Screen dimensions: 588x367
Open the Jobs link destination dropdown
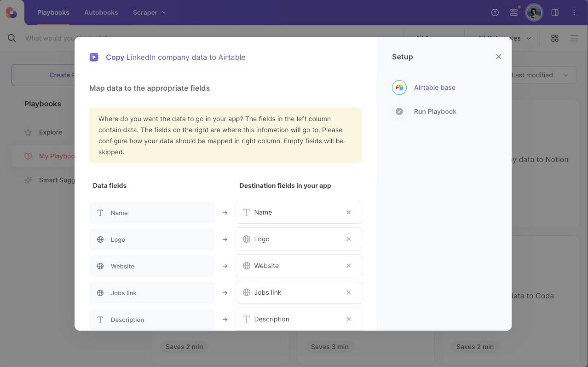pyautogui.click(x=299, y=292)
